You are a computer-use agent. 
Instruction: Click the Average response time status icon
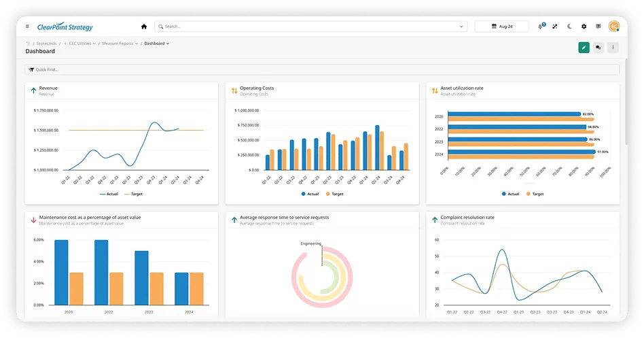(x=234, y=220)
